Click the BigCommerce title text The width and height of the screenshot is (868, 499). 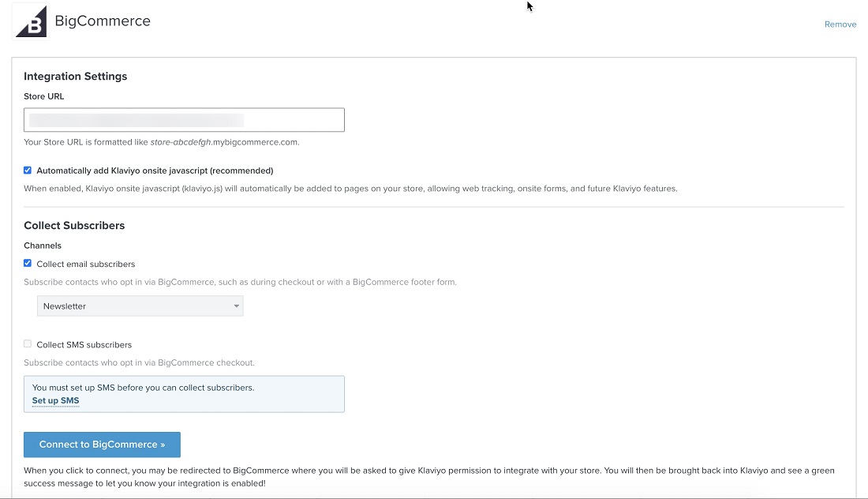coord(103,21)
